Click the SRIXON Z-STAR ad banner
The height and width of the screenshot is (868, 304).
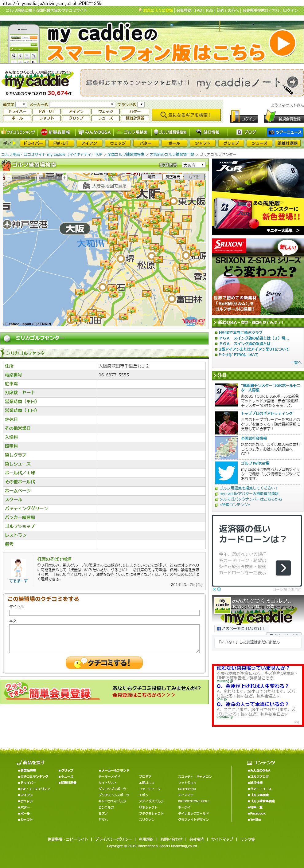coord(258,277)
